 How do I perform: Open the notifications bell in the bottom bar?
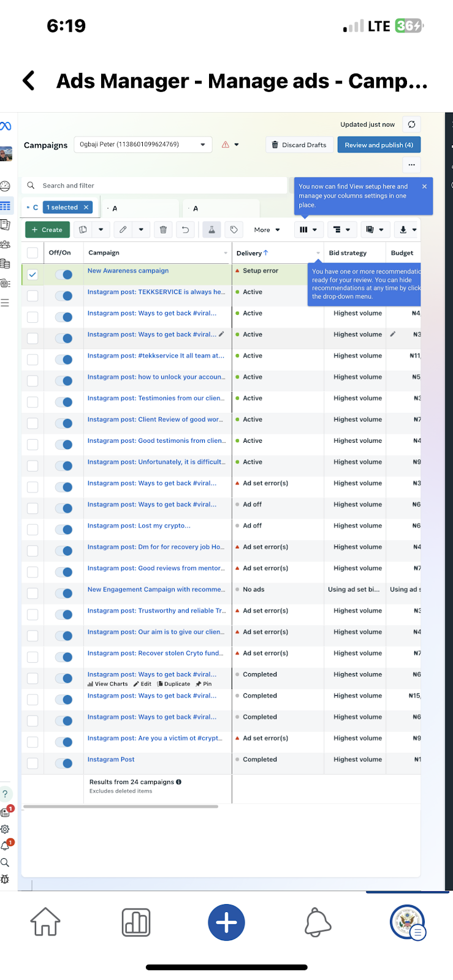[x=318, y=922]
